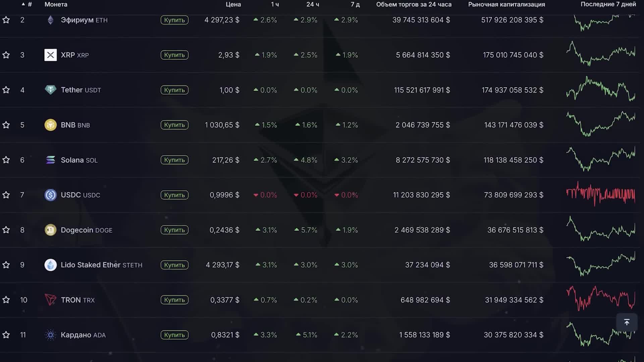
Task: Click the XRP coin logo icon
Action: (50, 55)
